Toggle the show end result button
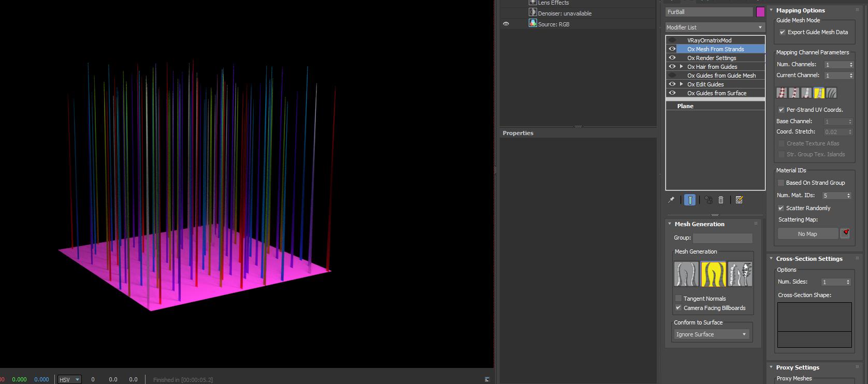Viewport: 868px width, 384px height. tap(690, 200)
